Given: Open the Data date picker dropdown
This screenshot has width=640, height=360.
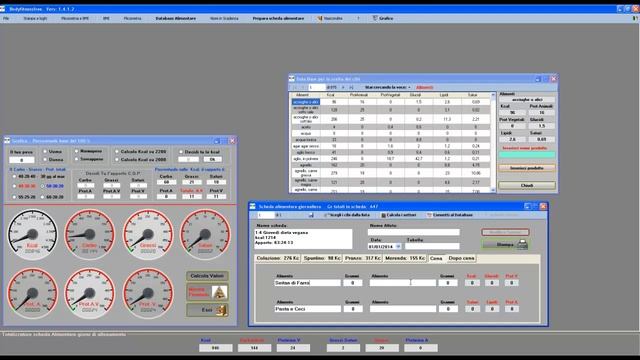Looking at the screenshot, I should tap(398, 247).
